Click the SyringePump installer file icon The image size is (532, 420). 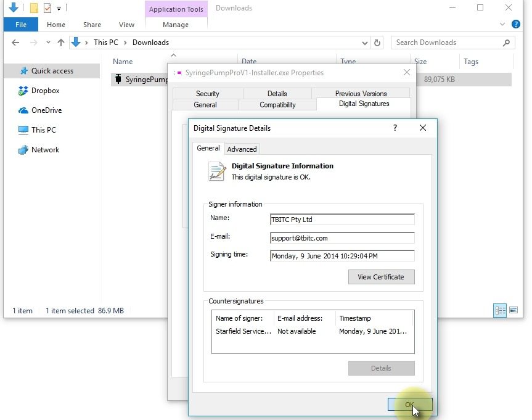118,79
